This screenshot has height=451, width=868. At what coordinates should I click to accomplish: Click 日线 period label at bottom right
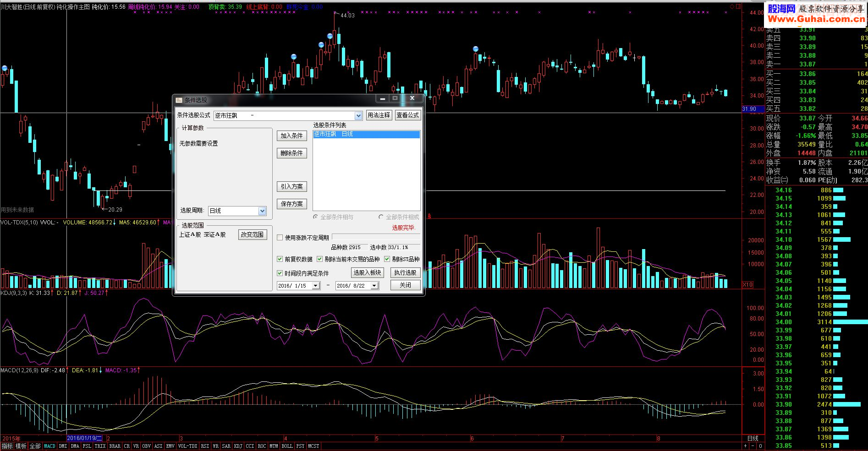(x=753, y=438)
